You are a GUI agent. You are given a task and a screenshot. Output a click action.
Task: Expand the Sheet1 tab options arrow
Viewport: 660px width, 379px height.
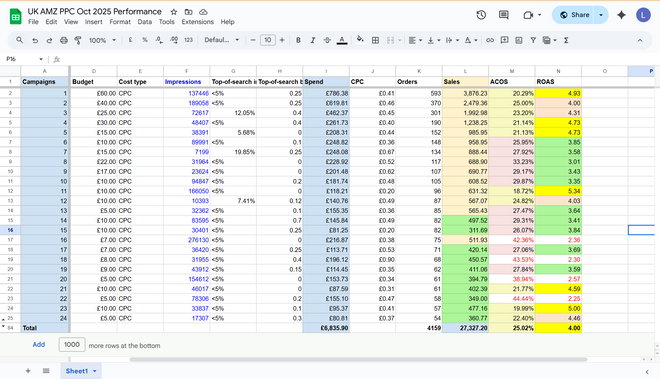[95, 371]
